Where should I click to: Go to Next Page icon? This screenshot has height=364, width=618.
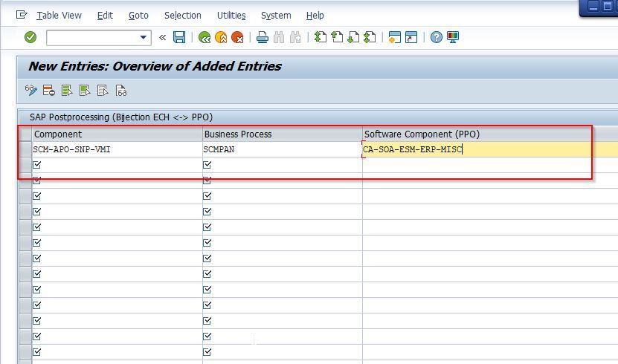tap(353, 37)
